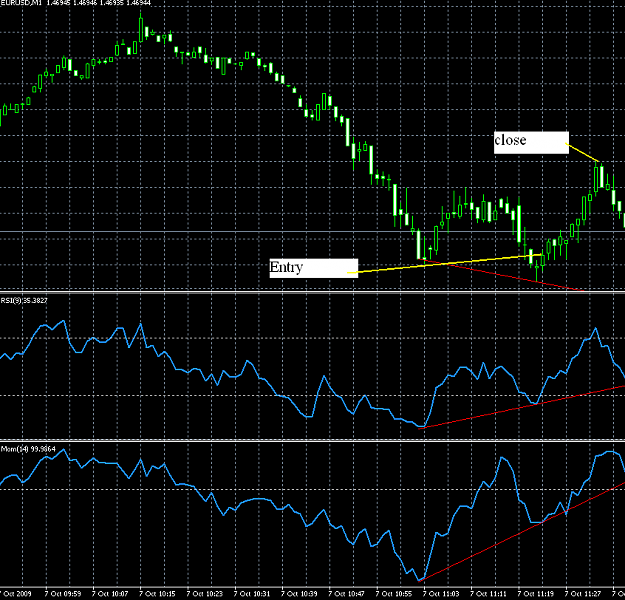This screenshot has width=625, height=600.
Task: Click the 7 Oct 11:27 time label
Action: tap(583, 594)
